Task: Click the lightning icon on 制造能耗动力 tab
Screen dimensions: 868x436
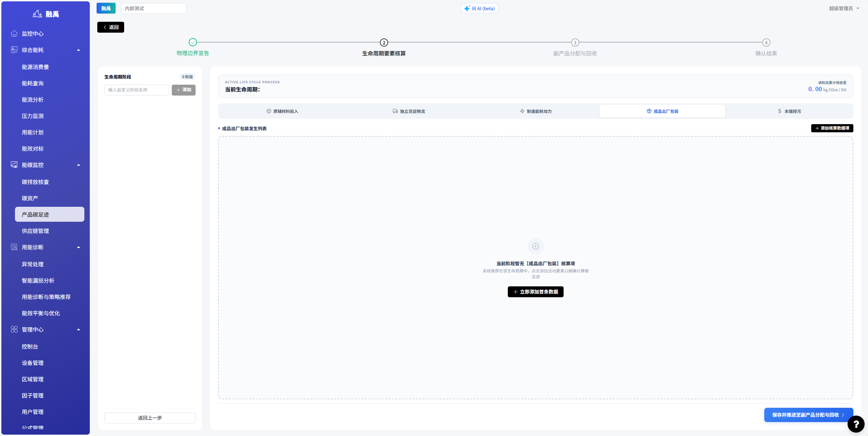Action: point(522,111)
